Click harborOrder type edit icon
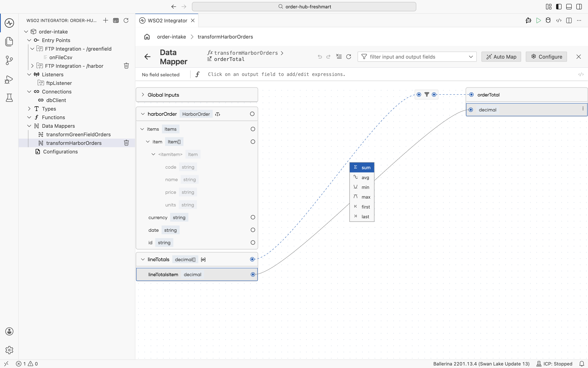This screenshot has width=588, height=368. [217, 114]
